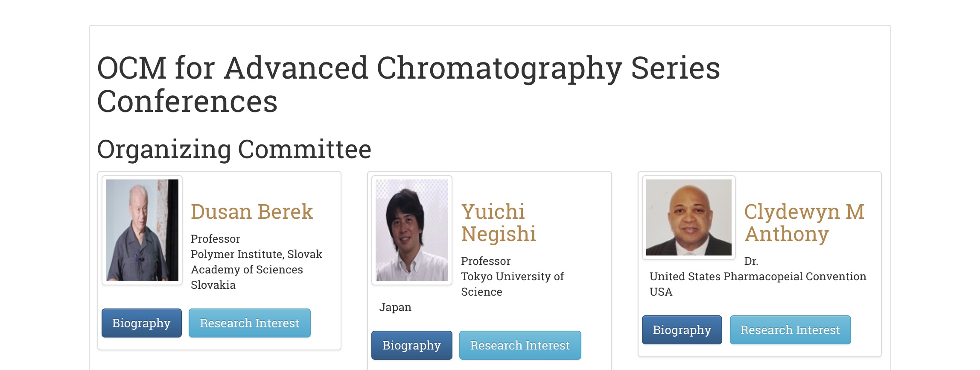This screenshot has height=370, width=980.
Task: Click the USA country label
Action: point(661,292)
